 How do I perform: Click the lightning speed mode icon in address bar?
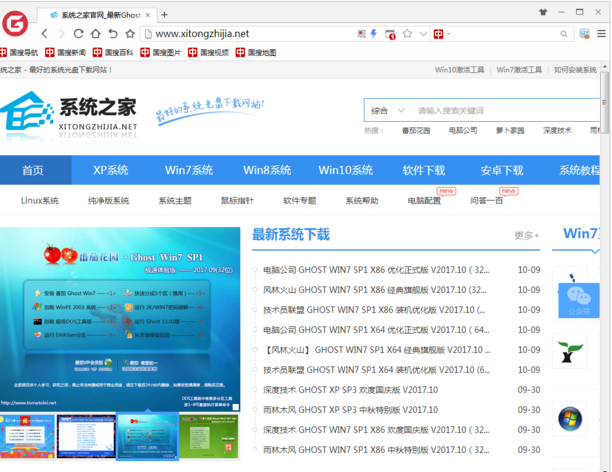(374, 34)
